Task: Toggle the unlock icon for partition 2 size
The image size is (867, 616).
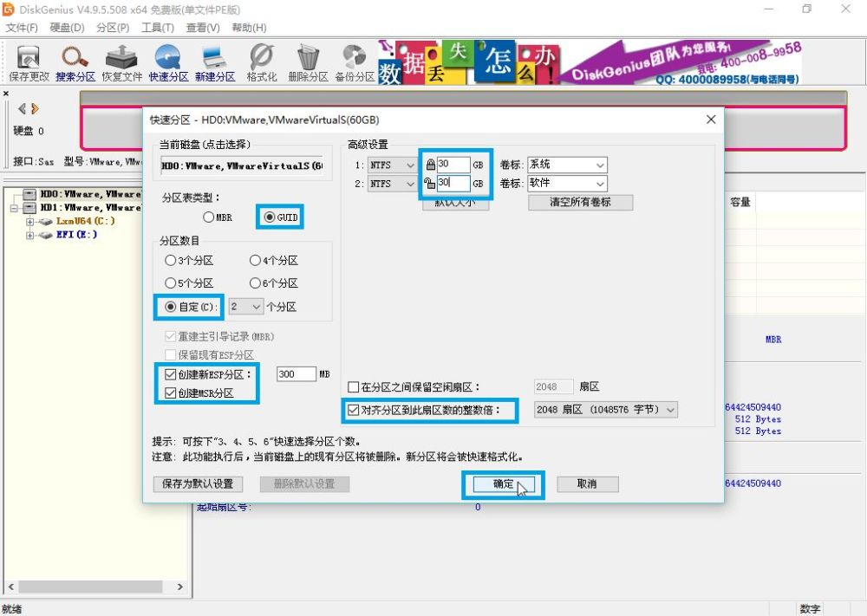Action: [430, 183]
